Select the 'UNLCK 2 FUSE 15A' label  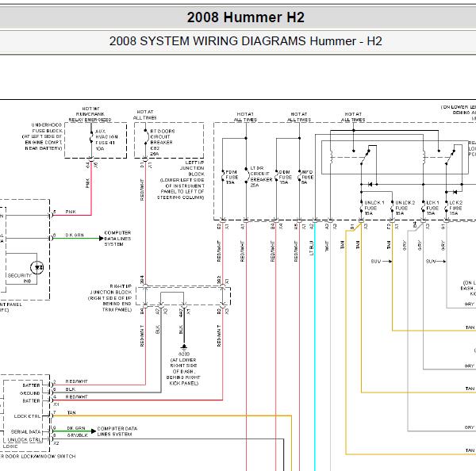[x=405, y=208]
